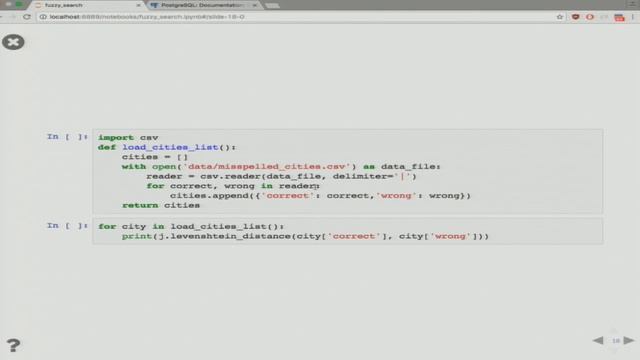Image resolution: width=640 pixels, height=360 pixels.
Task: Close the fuzzy_search tab
Action: 138,5
